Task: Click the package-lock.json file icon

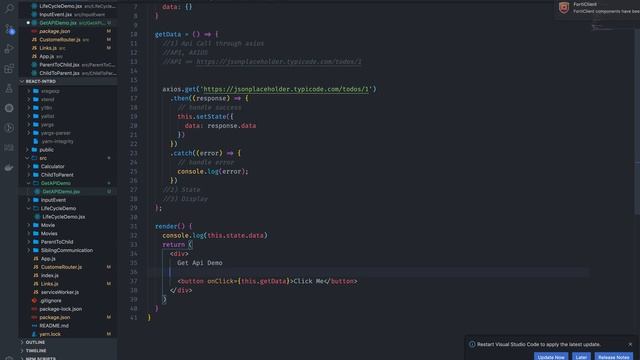Action: tap(34, 309)
